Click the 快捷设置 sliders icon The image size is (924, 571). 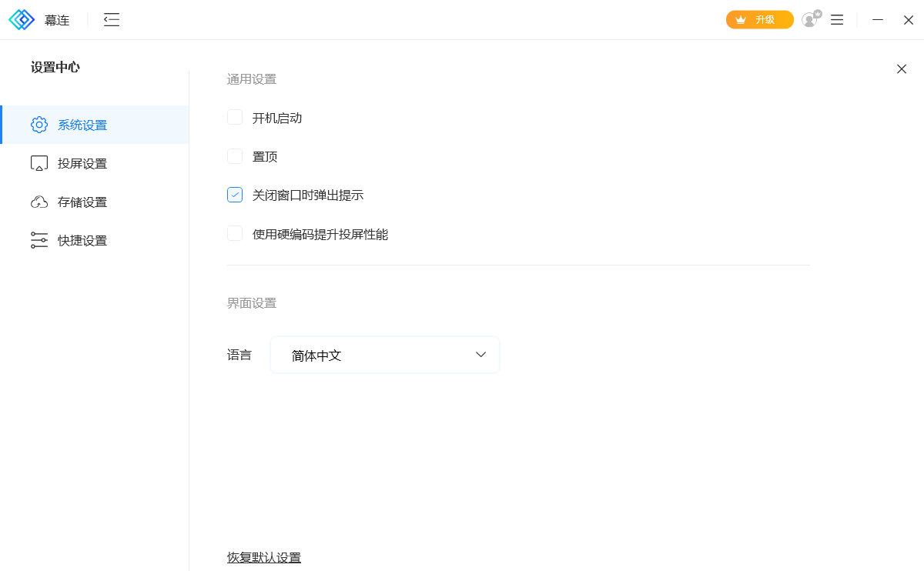pyautogui.click(x=39, y=240)
